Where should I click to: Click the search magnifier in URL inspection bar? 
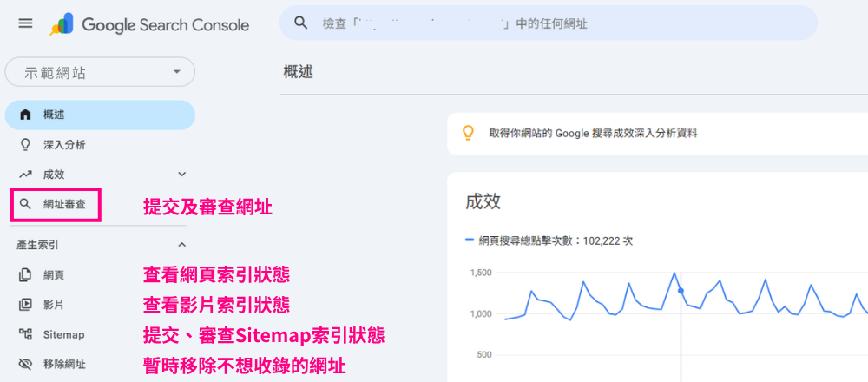coord(300,23)
